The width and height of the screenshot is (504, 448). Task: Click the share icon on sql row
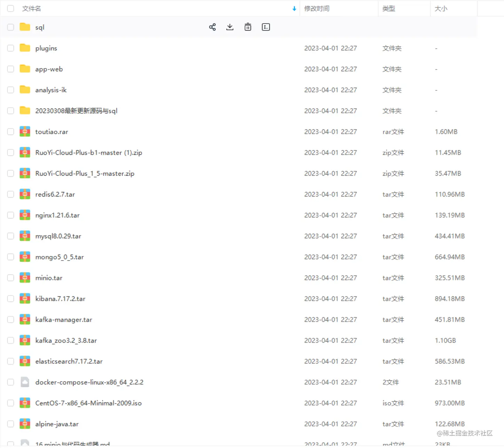[x=212, y=27]
